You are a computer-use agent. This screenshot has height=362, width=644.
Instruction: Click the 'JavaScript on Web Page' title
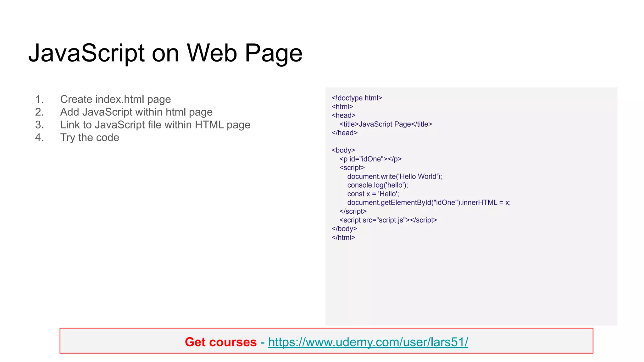pos(165,53)
